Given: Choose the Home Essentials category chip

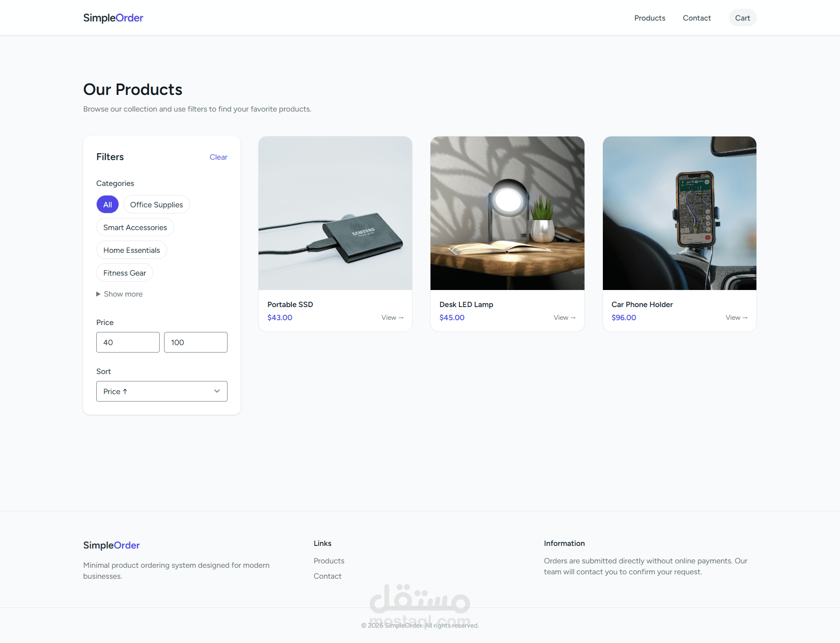Looking at the screenshot, I should click(131, 250).
